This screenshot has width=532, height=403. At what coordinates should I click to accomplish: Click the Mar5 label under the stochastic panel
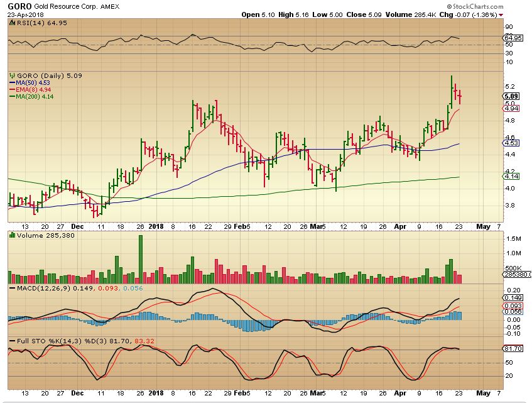coord(318,393)
